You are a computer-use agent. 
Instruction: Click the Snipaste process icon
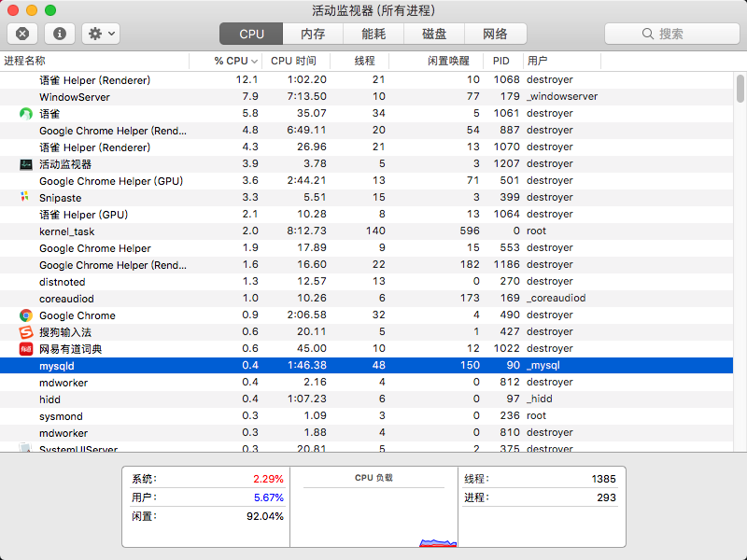coord(25,197)
